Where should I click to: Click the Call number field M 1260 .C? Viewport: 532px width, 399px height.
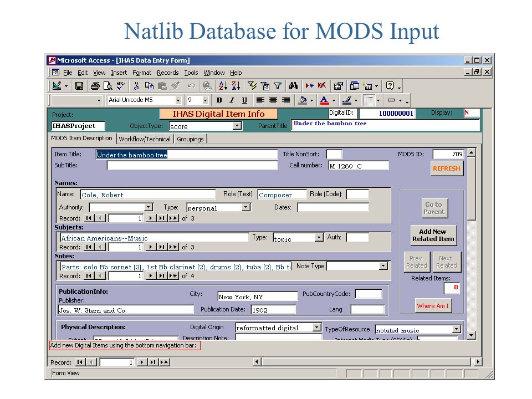[x=359, y=166]
